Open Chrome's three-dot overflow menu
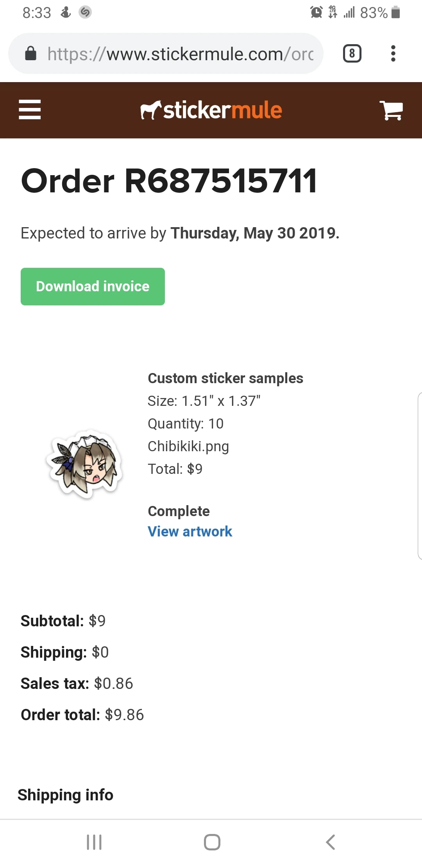This screenshot has width=422, height=868. pos(393,54)
